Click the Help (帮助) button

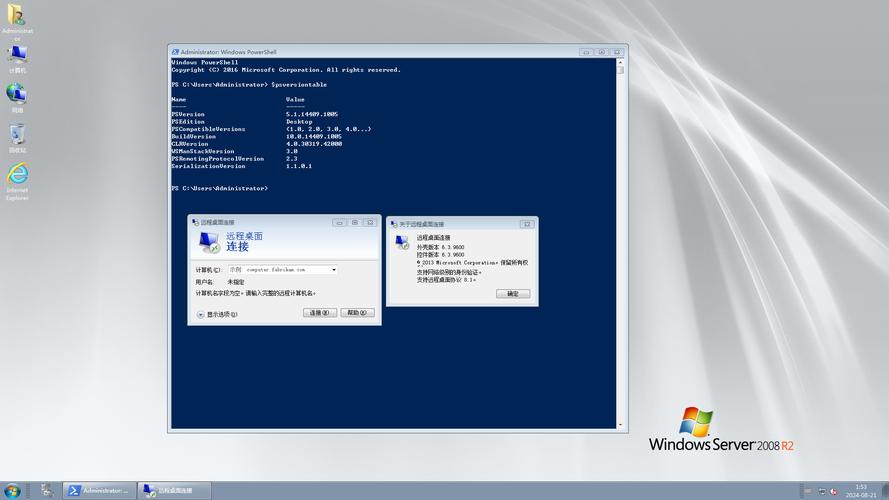(357, 313)
